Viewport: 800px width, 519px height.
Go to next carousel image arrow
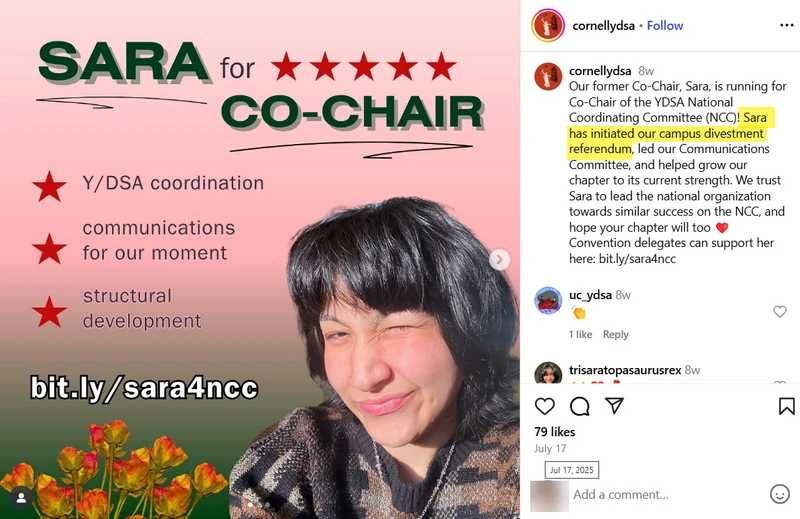499,260
